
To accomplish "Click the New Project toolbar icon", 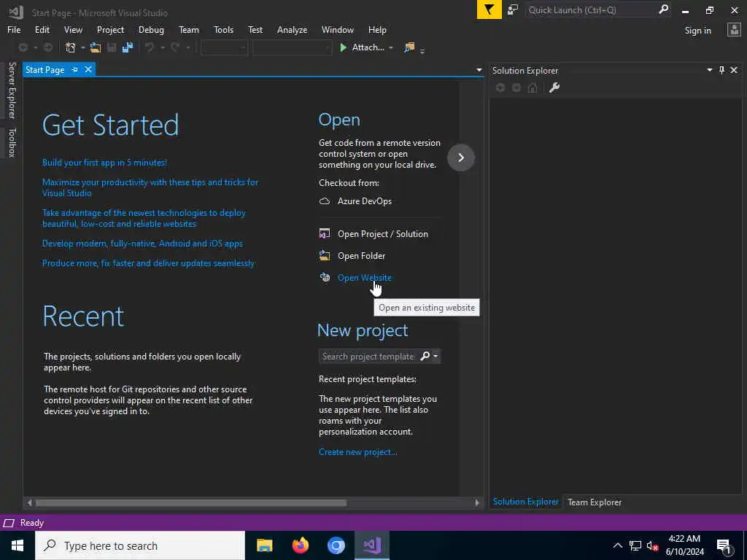I will 71,47.
